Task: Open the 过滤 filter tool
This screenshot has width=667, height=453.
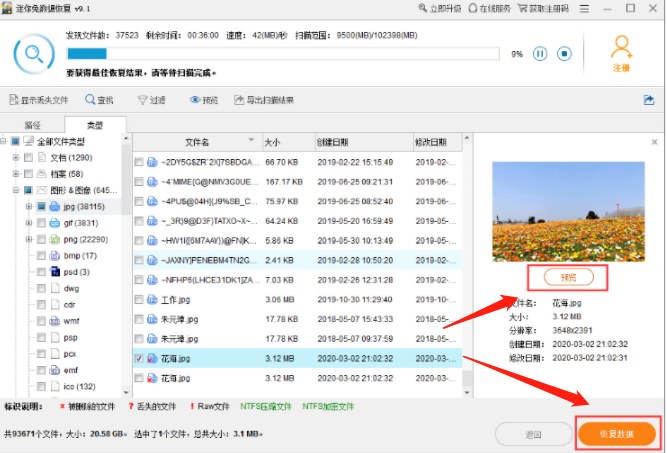Action: [x=152, y=100]
